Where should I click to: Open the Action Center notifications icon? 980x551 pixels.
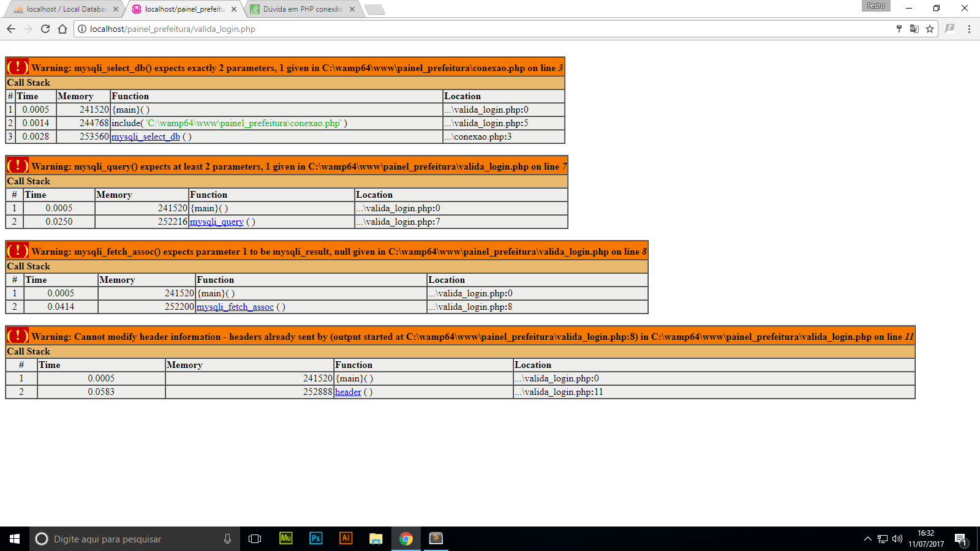coord(961,539)
